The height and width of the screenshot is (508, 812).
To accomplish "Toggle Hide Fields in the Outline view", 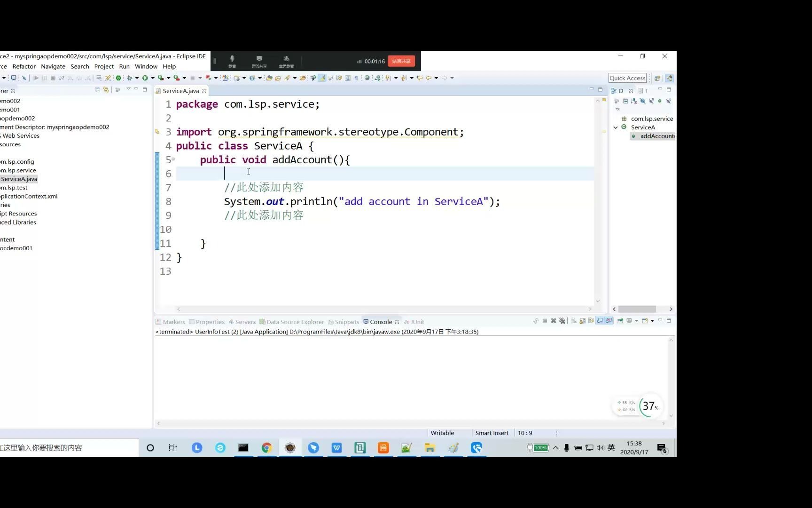I will (643, 101).
